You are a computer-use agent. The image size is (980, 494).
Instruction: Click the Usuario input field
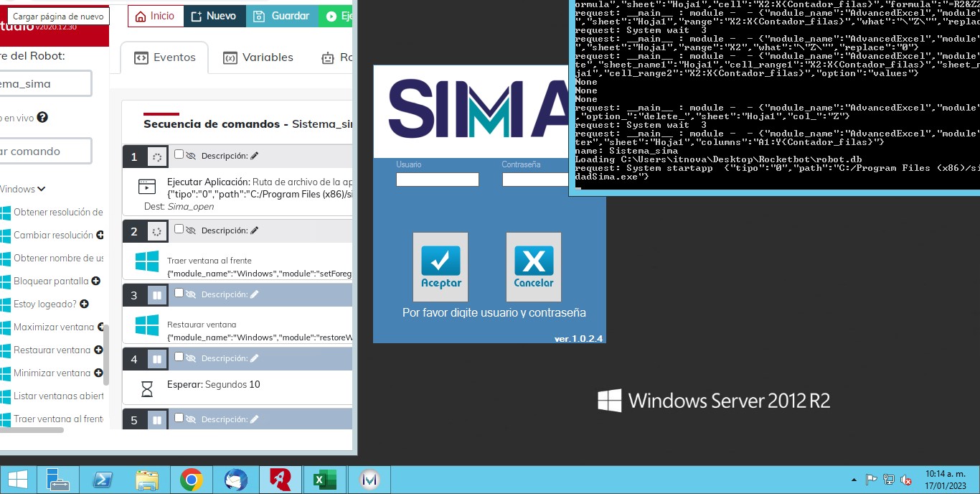click(437, 180)
